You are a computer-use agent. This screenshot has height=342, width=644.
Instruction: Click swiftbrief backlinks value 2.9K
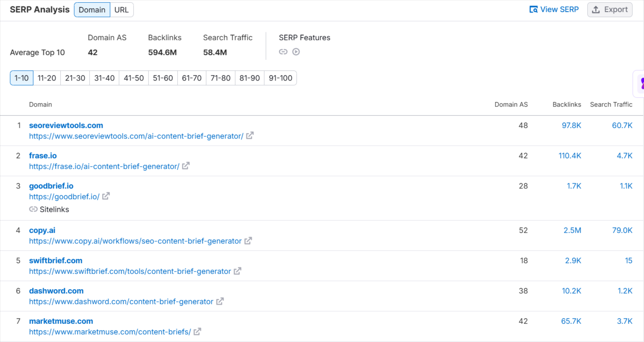pyautogui.click(x=573, y=261)
